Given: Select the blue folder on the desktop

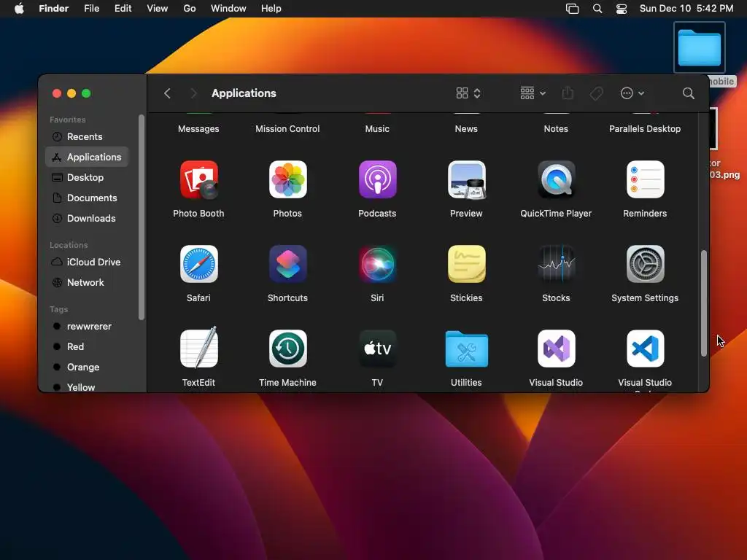Looking at the screenshot, I should 700,47.
